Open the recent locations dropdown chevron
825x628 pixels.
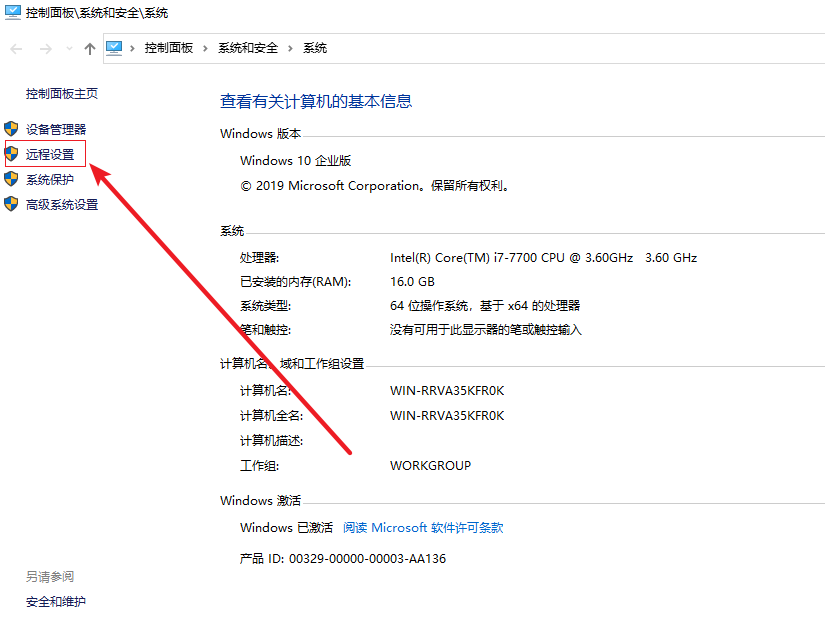tap(68, 49)
